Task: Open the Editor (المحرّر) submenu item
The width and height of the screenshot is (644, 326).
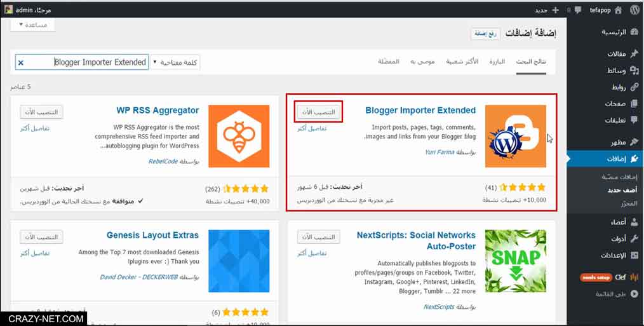Action: pyautogui.click(x=628, y=204)
